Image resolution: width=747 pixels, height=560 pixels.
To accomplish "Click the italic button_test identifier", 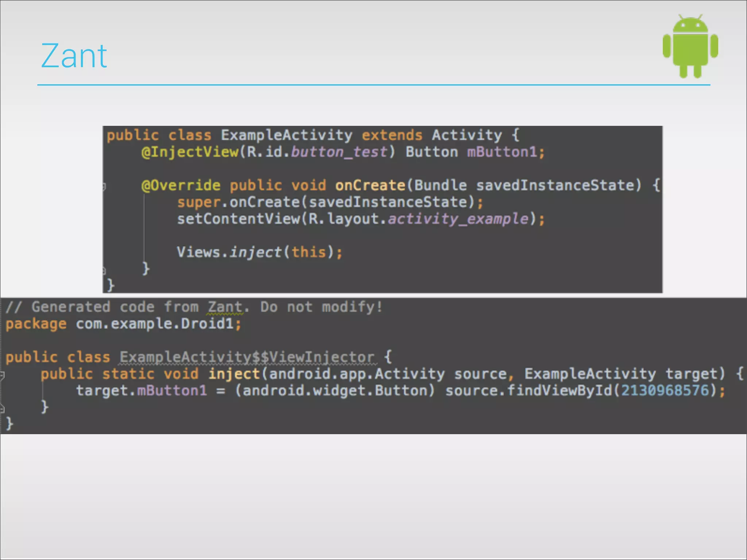I will pos(339,152).
